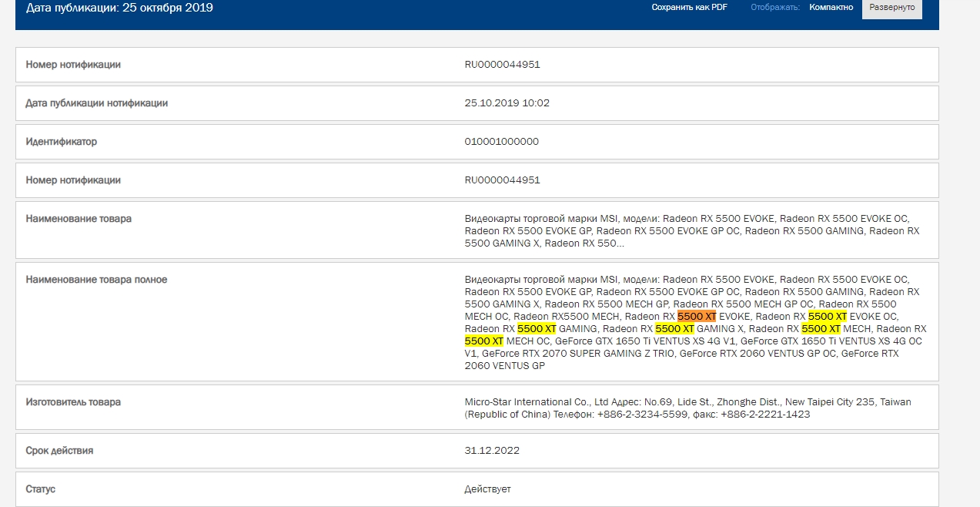
Task: Click the header text Дата публикации: 25 октября 2019
Action: click(x=119, y=8)
